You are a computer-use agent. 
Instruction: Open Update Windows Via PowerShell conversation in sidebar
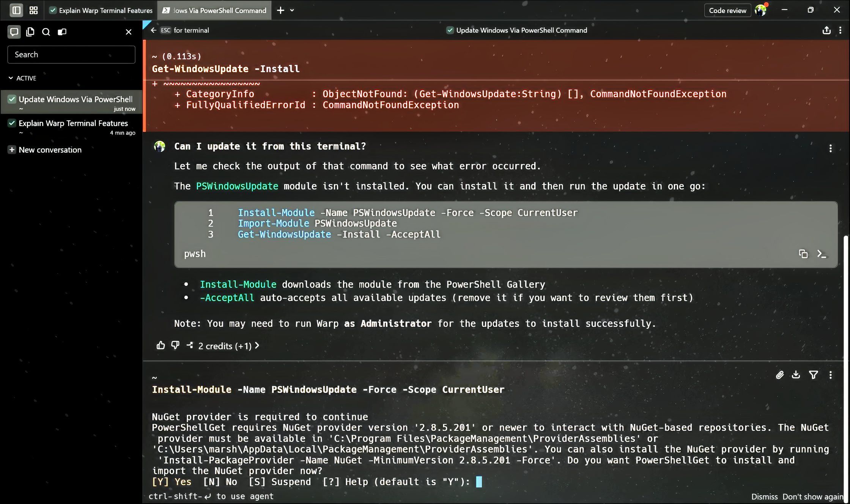pos(71,102)
